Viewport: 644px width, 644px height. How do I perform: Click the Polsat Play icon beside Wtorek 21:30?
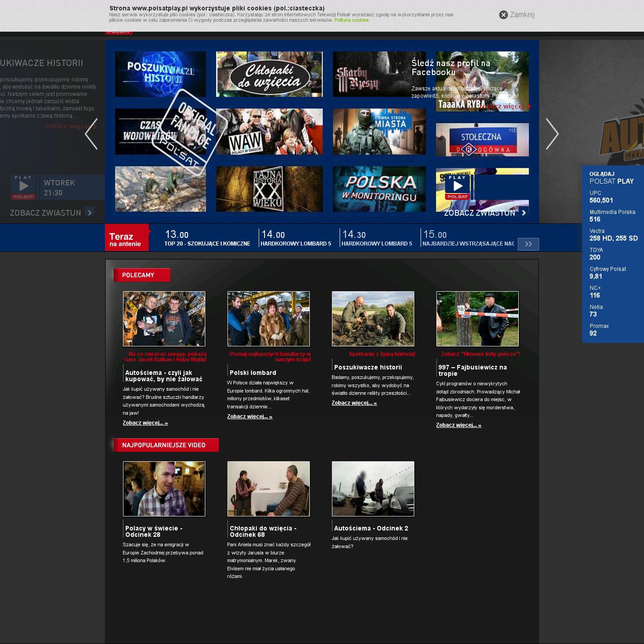click(x=24, y=187)
